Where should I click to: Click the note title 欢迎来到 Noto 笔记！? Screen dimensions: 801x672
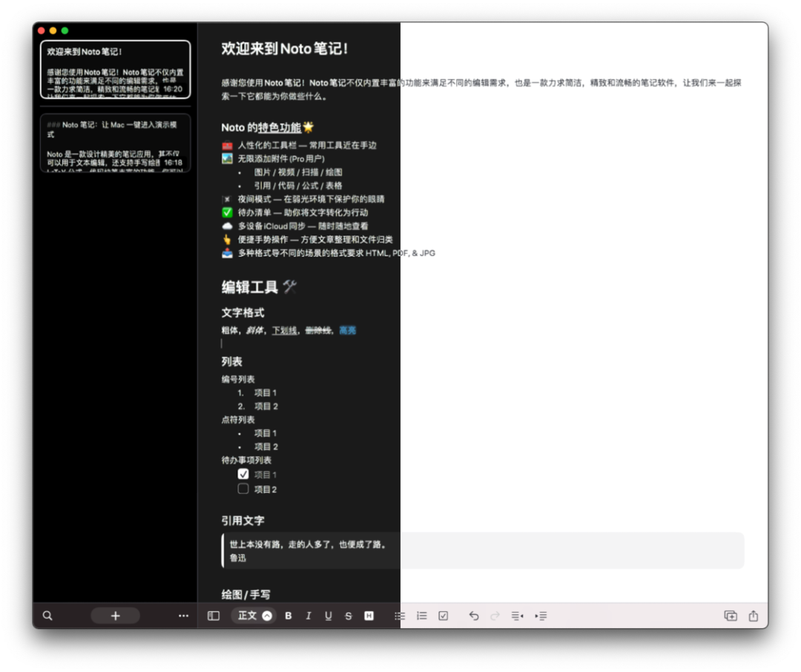tap(285, 48)
